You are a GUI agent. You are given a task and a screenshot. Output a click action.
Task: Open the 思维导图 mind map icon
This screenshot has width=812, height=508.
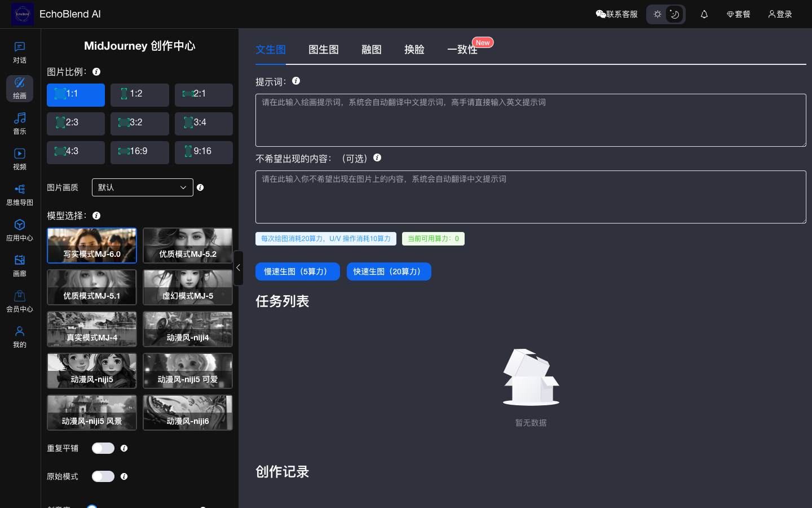tap(20, 195)
